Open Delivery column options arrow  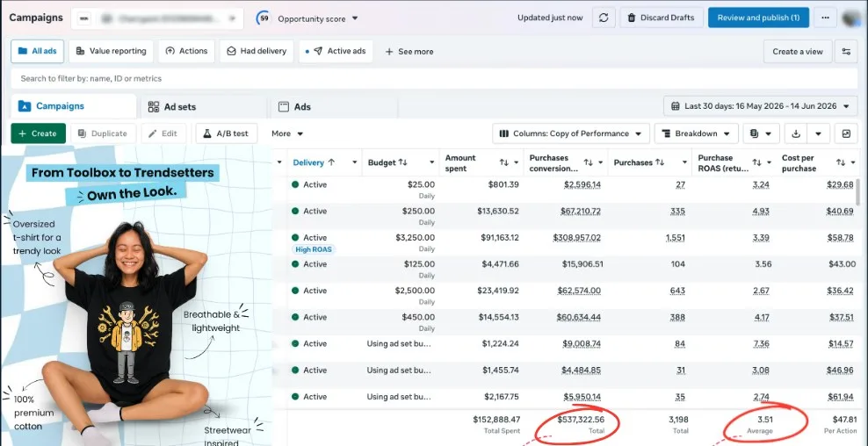point(354,162)
